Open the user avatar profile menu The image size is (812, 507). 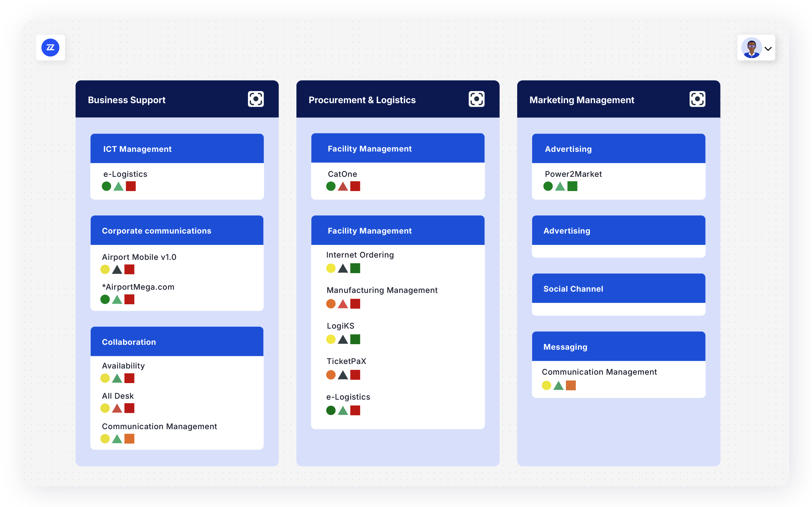[751, 48]
